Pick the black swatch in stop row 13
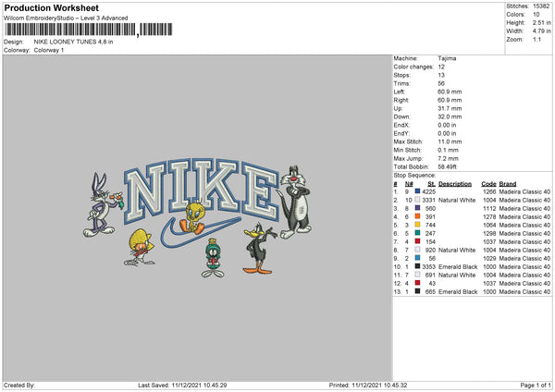 click(x=418, y=291)
